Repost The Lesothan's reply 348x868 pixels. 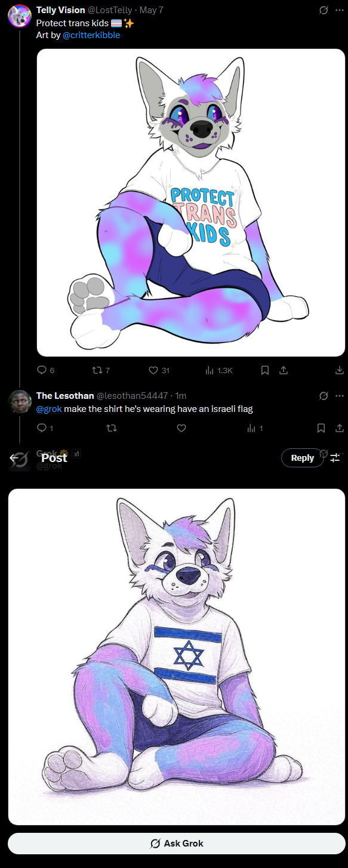click(111, 428)
